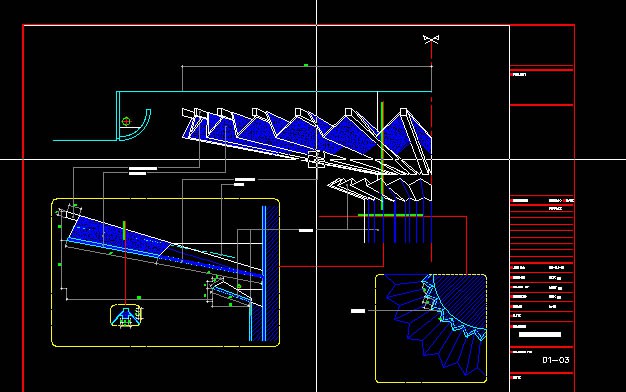The image size is (626, 392).
Task: Click the radial fan detail in yellow frame
Action: tap(431, 328)
